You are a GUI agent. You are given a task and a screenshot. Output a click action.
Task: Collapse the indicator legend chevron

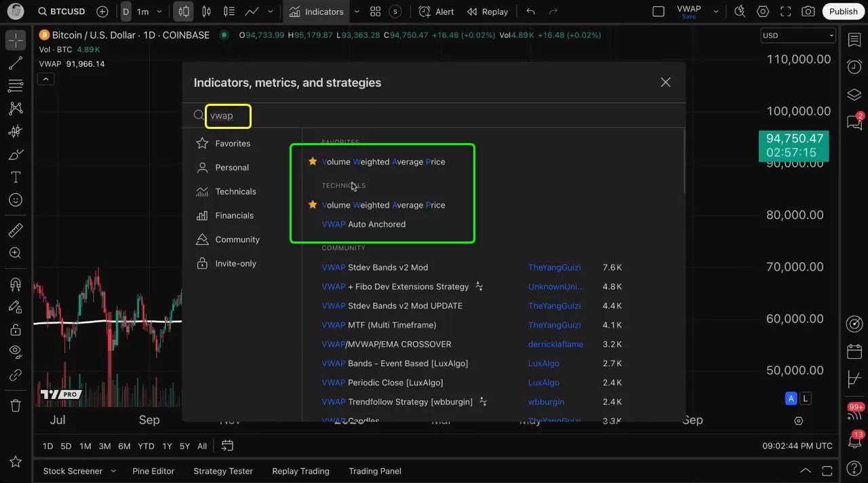(x=45, y=79)
